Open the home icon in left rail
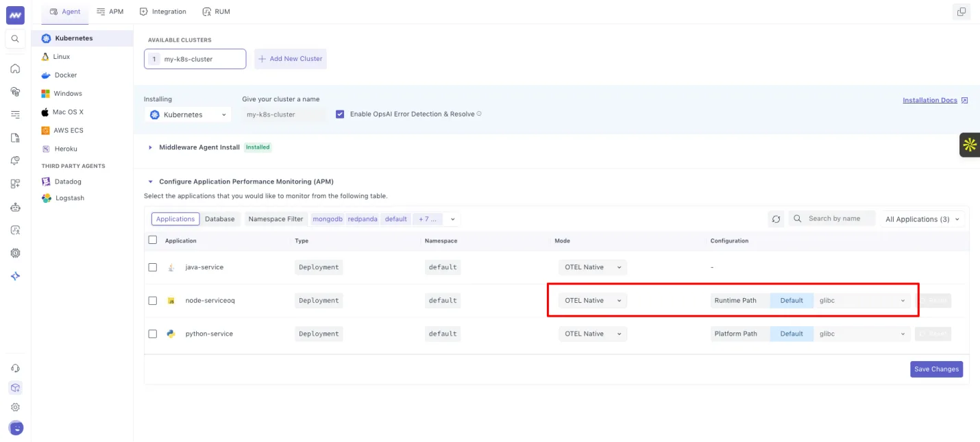The image size is (980, 442). 15,69
